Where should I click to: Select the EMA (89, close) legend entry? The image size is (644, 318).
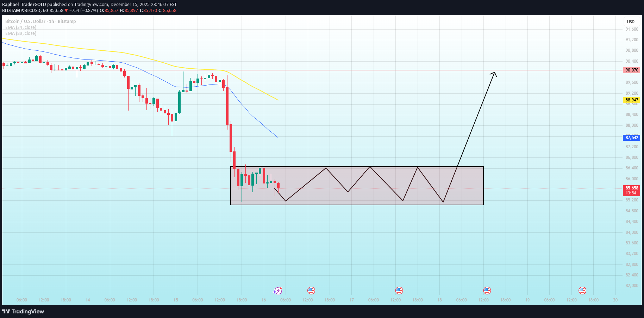20,33
